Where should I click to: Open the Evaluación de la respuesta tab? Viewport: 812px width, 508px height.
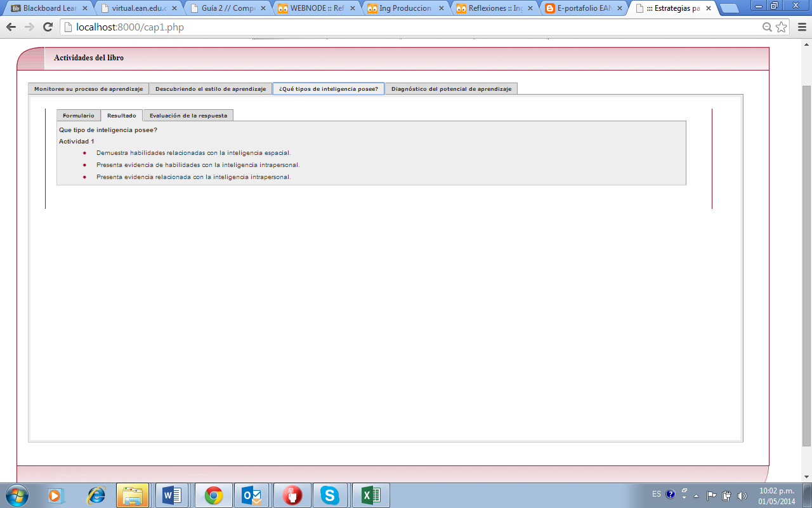coord(188,116)
